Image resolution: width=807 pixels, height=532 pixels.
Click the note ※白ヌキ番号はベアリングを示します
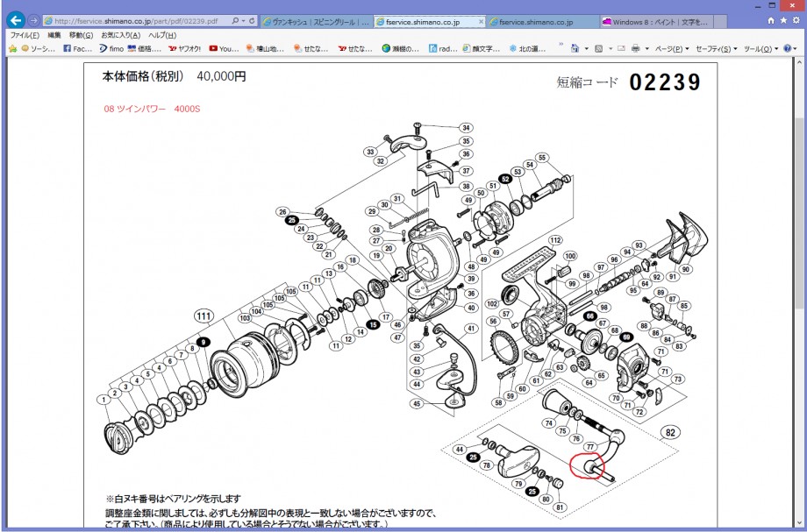point(174,499)
